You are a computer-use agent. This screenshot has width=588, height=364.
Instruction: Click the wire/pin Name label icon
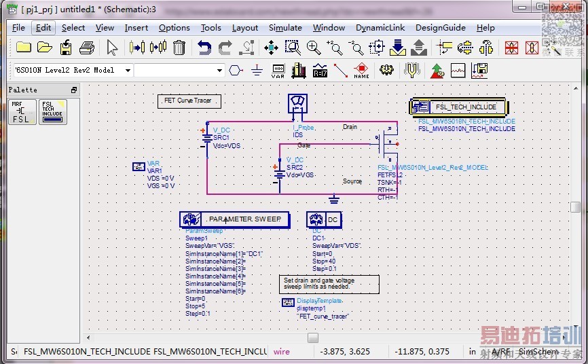tap(361, 71)
